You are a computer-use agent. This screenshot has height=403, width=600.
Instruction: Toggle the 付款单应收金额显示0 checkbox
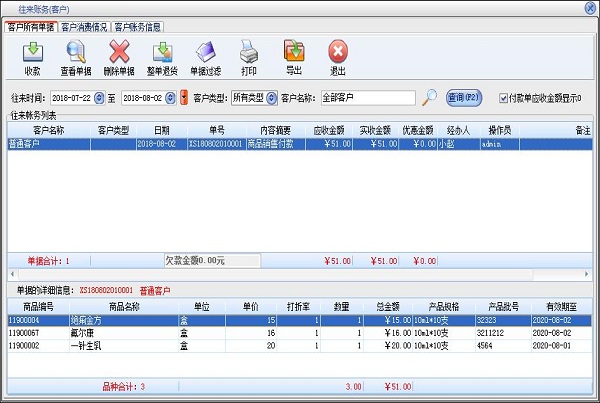[x=504, y=98]
